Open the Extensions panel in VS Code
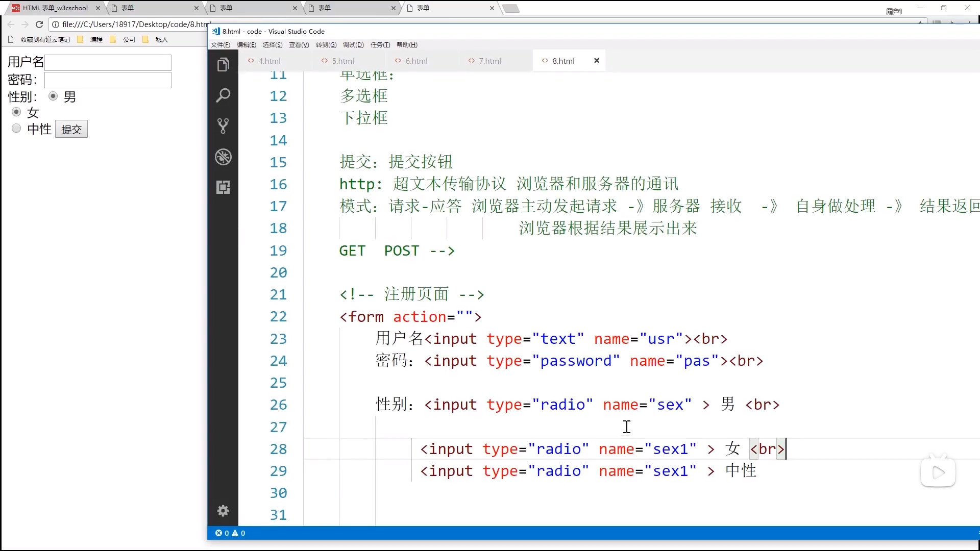The height and width of the screenshot is (551, 980). coord(223,187)
